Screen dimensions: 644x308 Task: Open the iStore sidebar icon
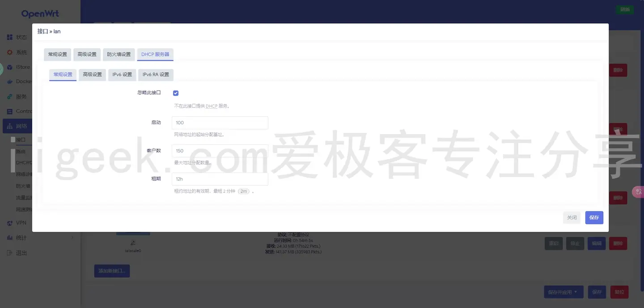coord(10,67)
